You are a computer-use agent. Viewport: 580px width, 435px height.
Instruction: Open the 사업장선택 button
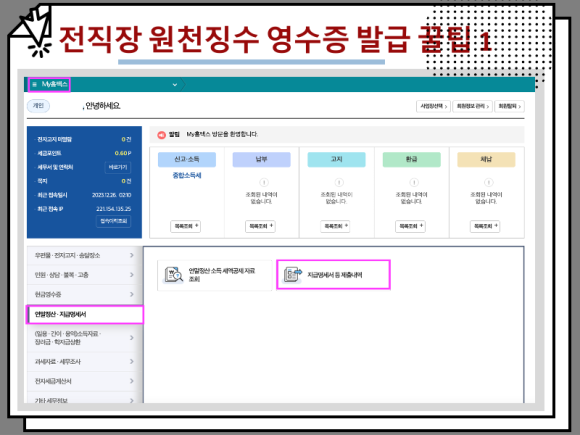(434, 107)
